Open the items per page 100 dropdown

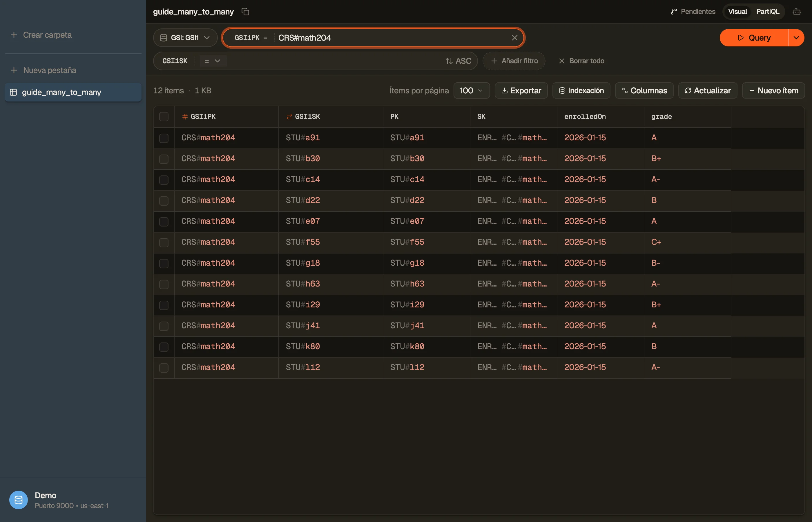coord(472,90)
